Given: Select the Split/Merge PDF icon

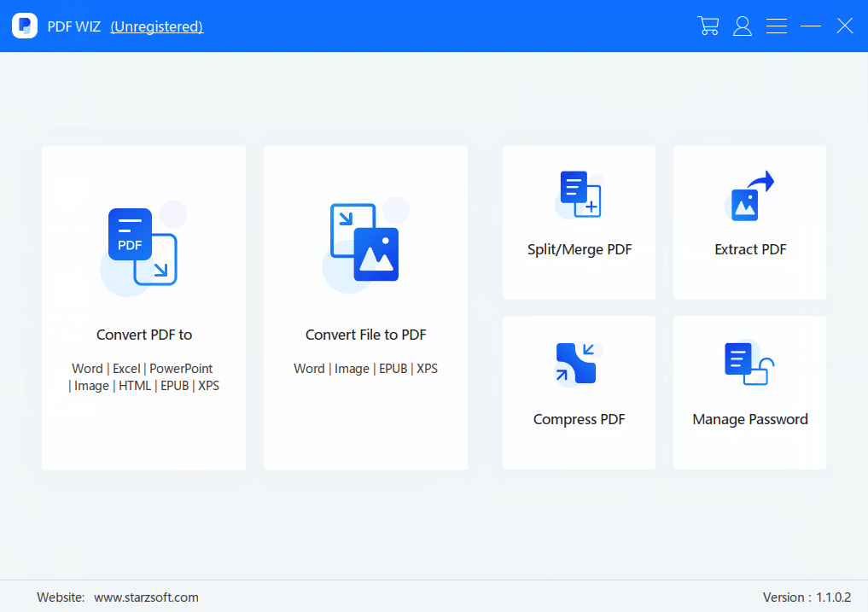Looking at the screenshot, I should pyautogui.click(x=580, y=195).
